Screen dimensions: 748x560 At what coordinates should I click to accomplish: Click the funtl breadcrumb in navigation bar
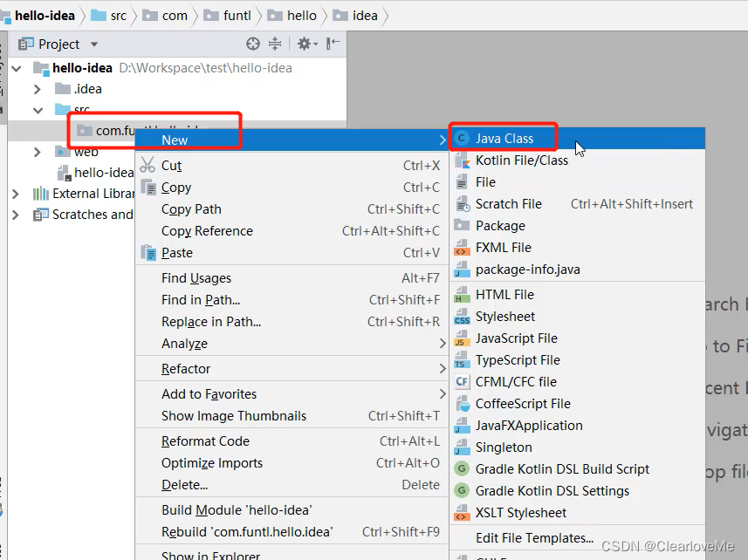point(233,15)
